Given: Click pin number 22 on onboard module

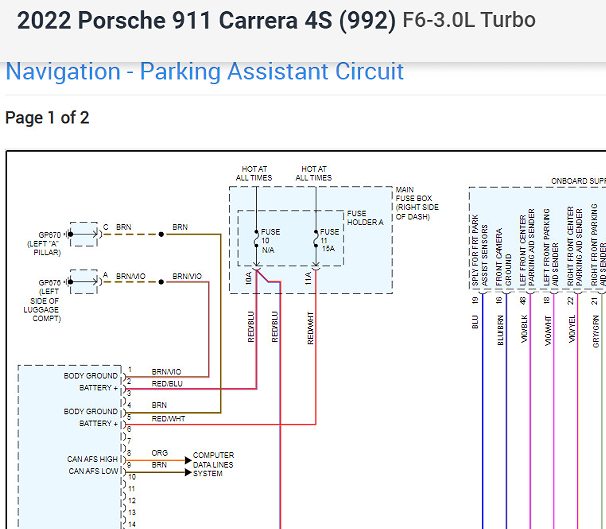Looking at the screenshot, I should 570,300.
